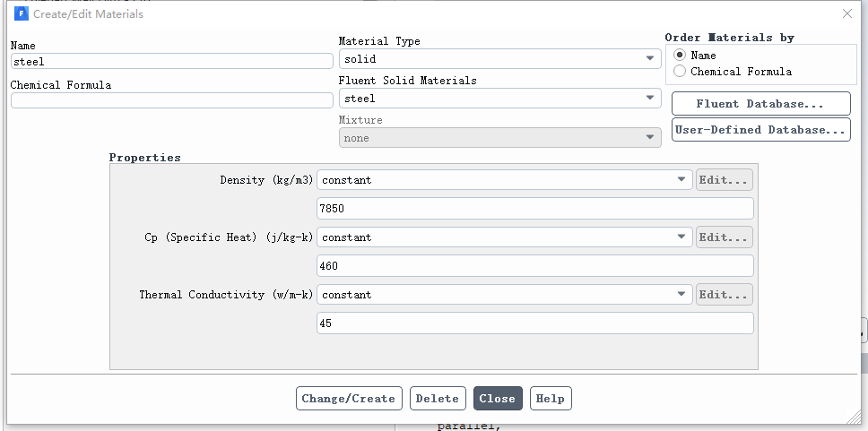Viewport: 868px width, 431px height.
Task: Open Help for materials dialog
Action: pyautogui.click(x=551, y=399)
